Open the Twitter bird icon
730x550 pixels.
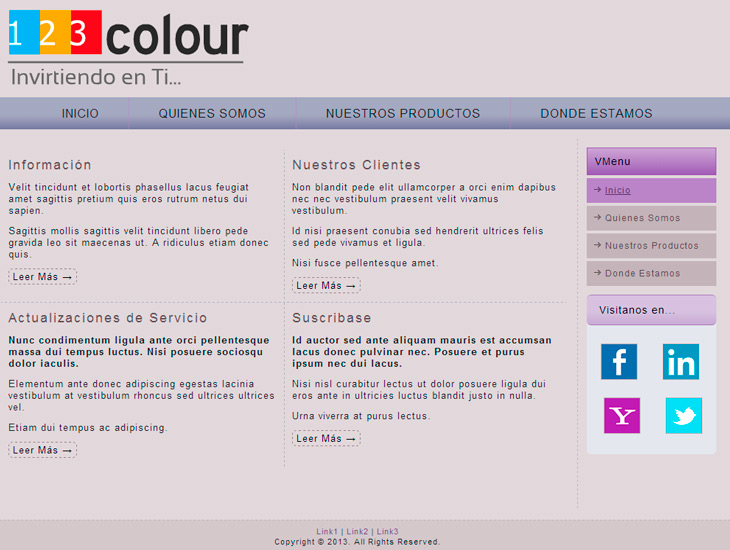(x=683, y=416)
